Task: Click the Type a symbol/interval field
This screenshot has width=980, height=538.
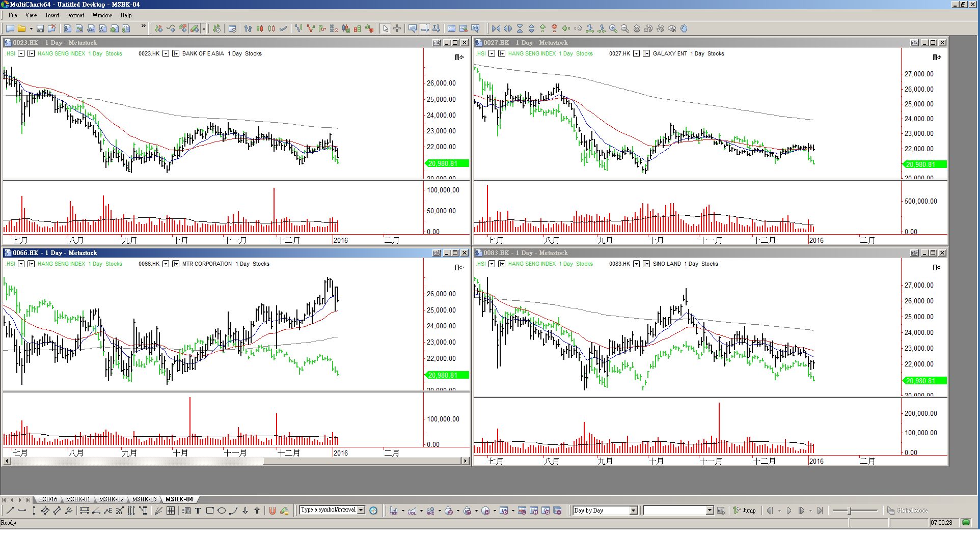Action: pos(329,510)
